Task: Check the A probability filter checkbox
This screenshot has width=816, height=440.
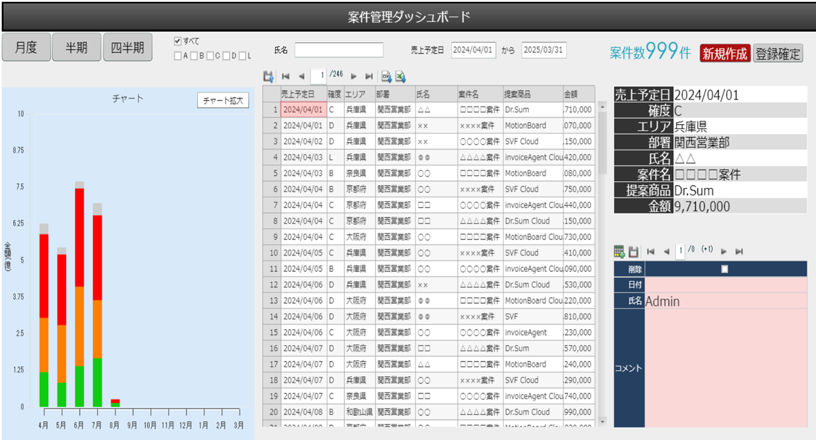Action: [178, 55]
